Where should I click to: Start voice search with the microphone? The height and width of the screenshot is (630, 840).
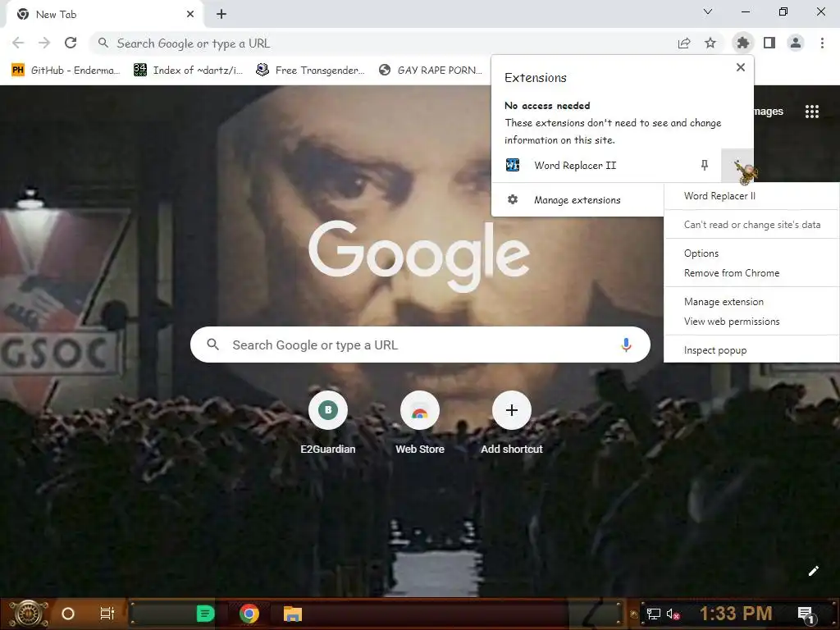pos(626,345)
